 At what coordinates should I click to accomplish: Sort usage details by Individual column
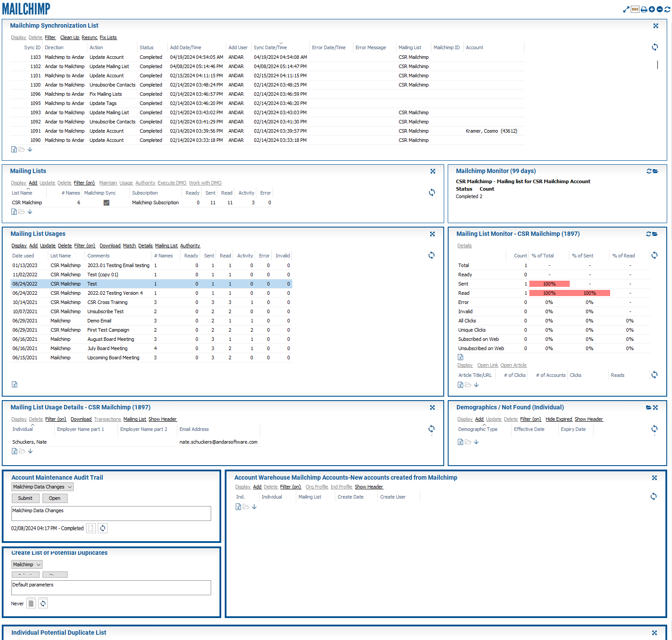[x=22, y=429]
